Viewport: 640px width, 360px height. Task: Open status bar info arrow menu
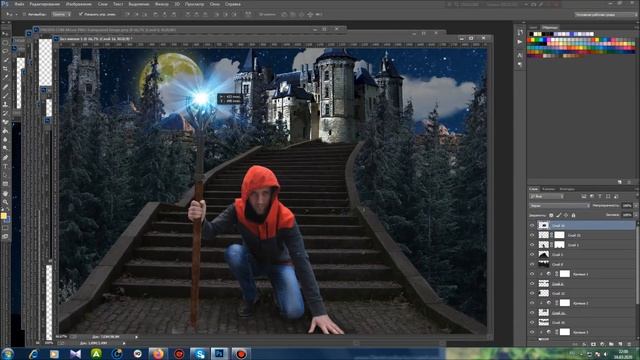136,337
